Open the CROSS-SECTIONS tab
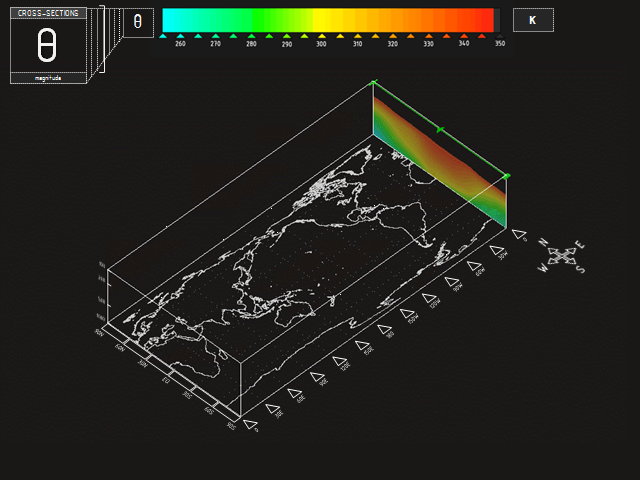 tap(48, 13)
